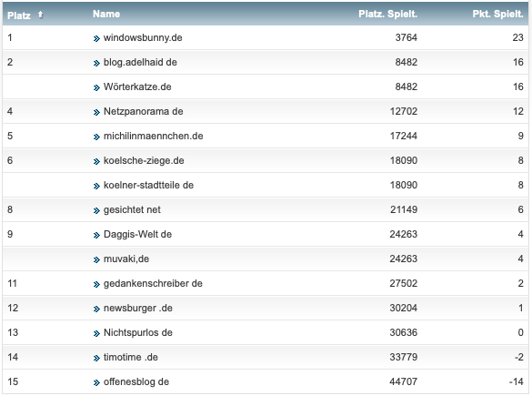Screen dimensions: 532x396
Task: Click the double-arrow icon beside muvaki,de
Action: click(96, 260)
